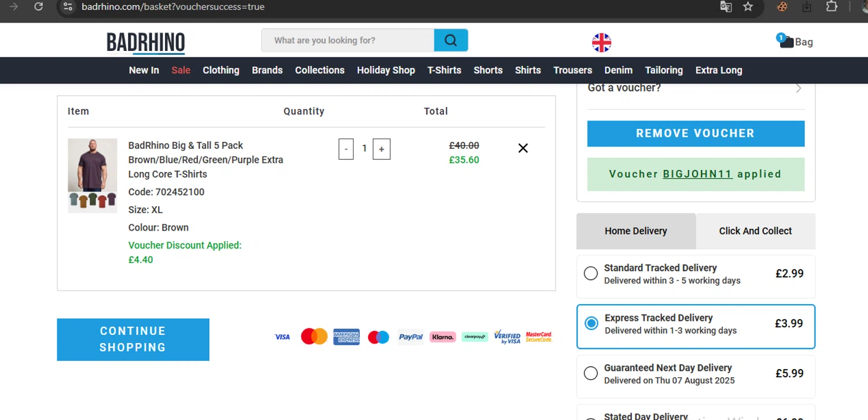Image resolution: width=868 pixels, height=420 pixels.
Task: Click the Clearpay payment logo
Action: tap(475, 337)
